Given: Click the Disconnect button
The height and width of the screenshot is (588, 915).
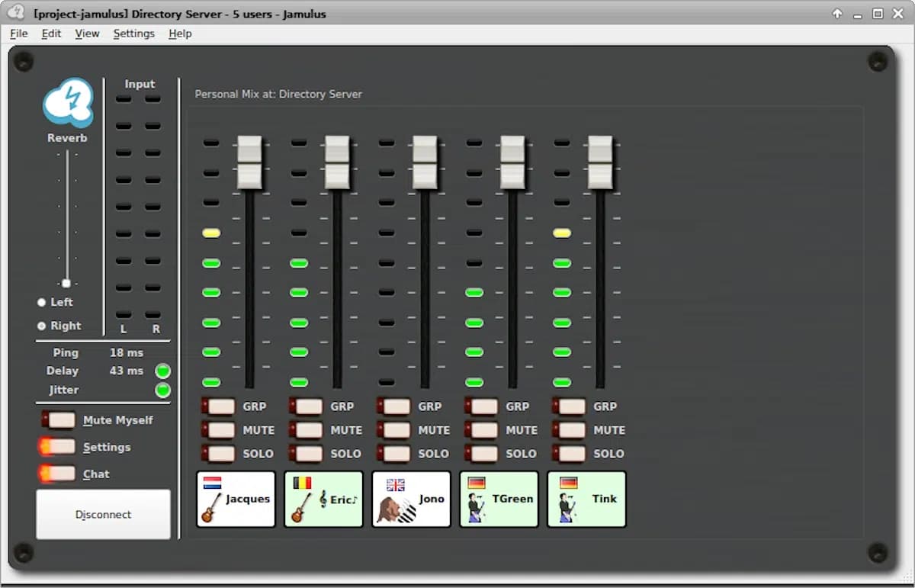Looking at the screenshot, I should (103, 515).
